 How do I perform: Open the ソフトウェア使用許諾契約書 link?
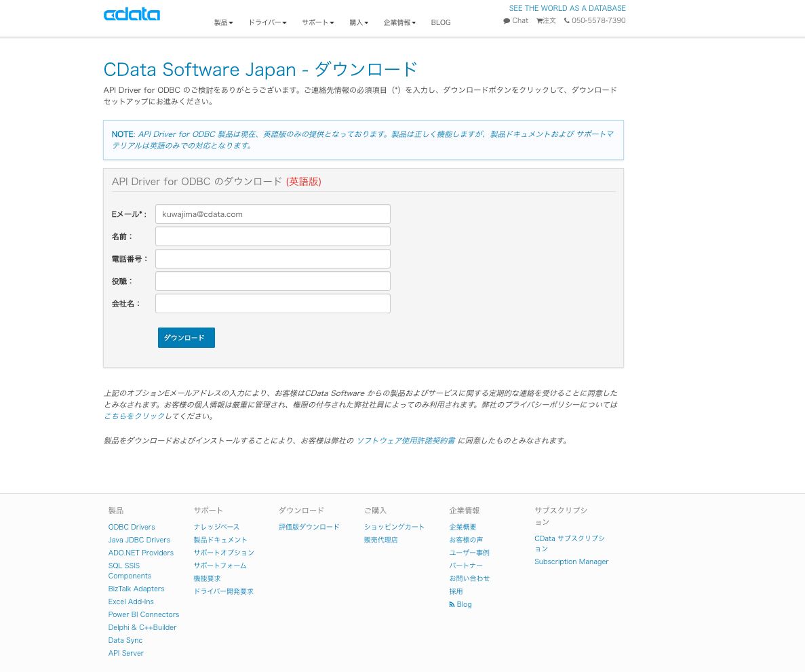406,441
